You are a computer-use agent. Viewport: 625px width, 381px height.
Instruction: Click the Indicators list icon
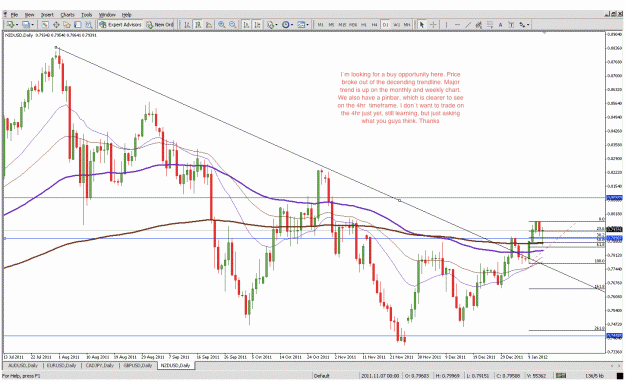click(x=271, y=25)
